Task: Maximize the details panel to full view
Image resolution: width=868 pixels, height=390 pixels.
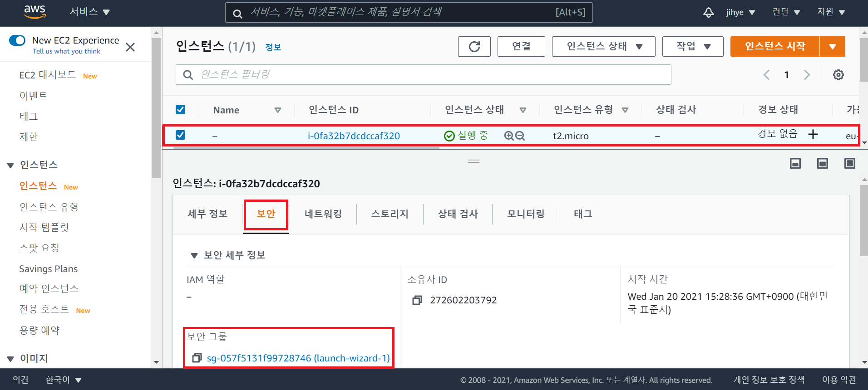Action: point(850,163)
